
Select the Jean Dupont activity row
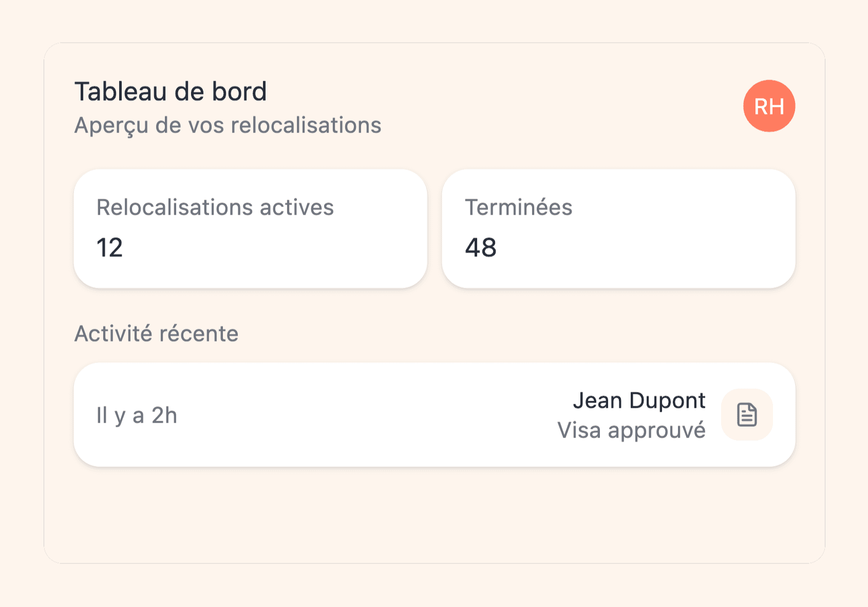point(434,414)
